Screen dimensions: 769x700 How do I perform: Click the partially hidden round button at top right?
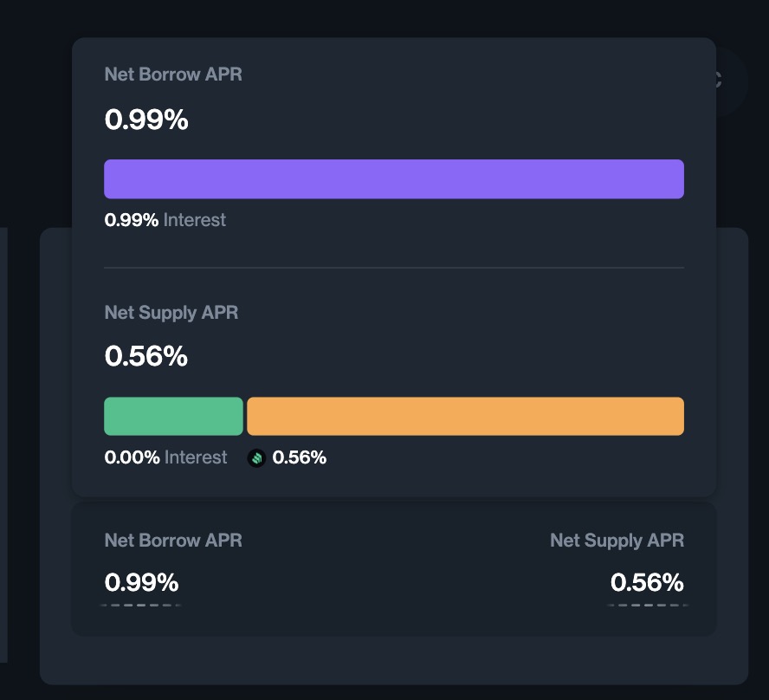tap(732, 82)
